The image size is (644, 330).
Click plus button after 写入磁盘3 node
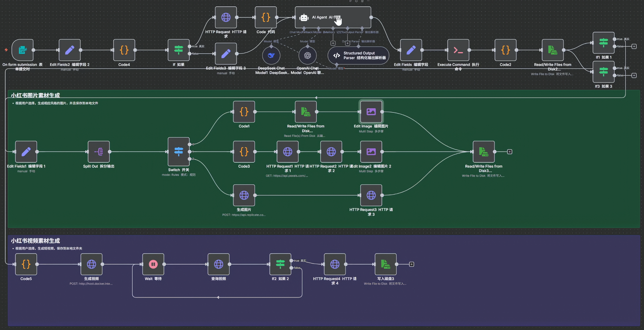click(412, 264)
